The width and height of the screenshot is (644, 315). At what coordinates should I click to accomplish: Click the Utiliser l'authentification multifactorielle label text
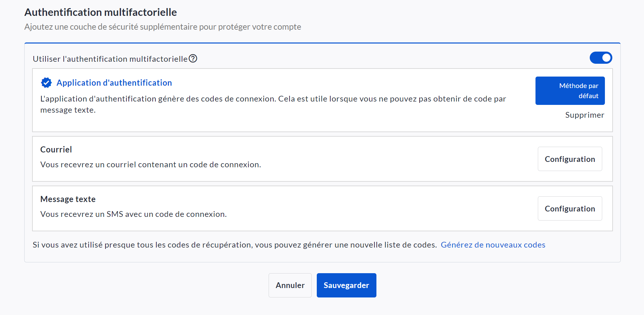tap(110, 59)
